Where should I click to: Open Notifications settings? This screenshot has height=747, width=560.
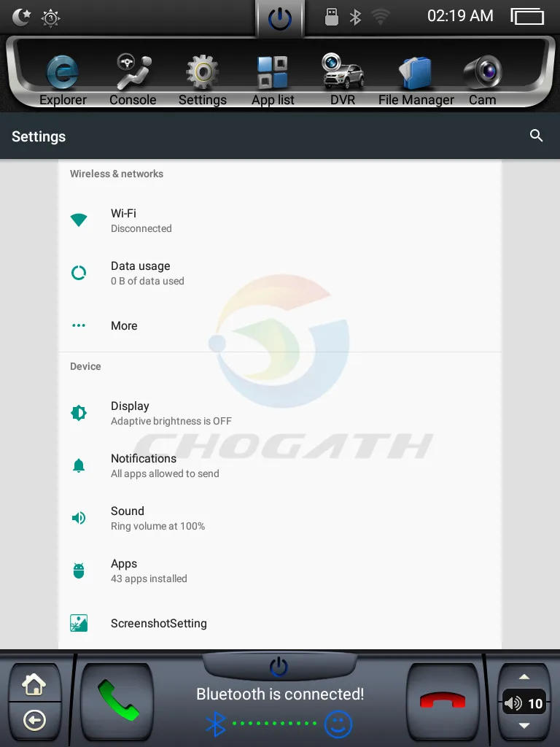click(x=280, y=465)
